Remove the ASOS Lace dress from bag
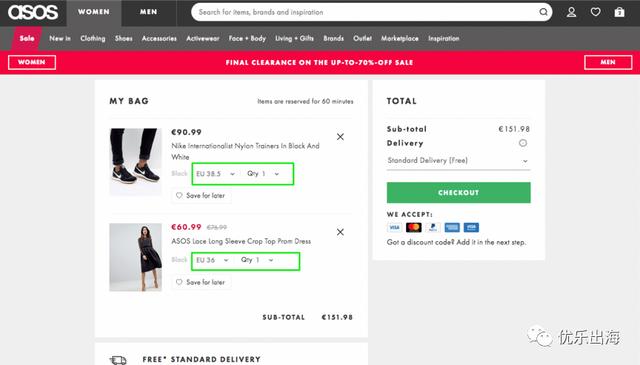 340,232
